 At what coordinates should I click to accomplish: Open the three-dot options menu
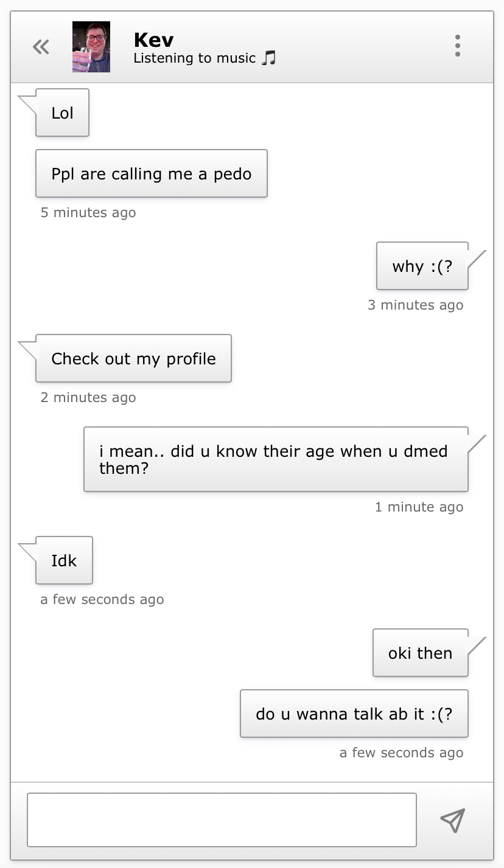tap(457, 46)
